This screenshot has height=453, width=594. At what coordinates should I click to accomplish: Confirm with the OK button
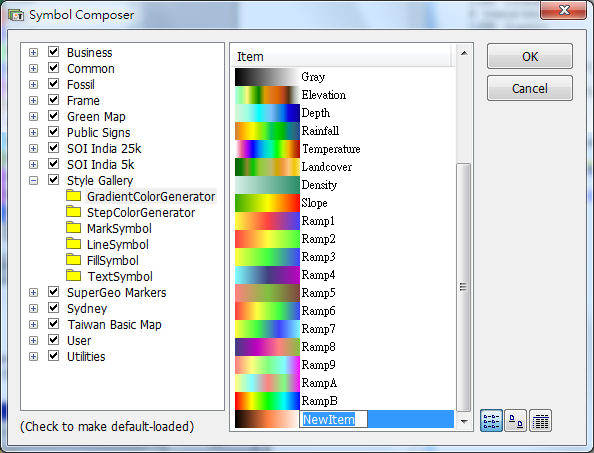pos(530,56)
